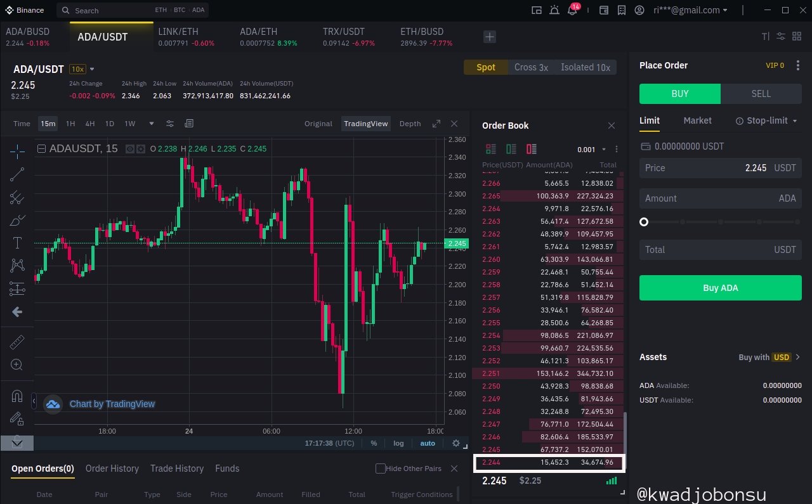Click the Buy ADA button

coord(721,288)
